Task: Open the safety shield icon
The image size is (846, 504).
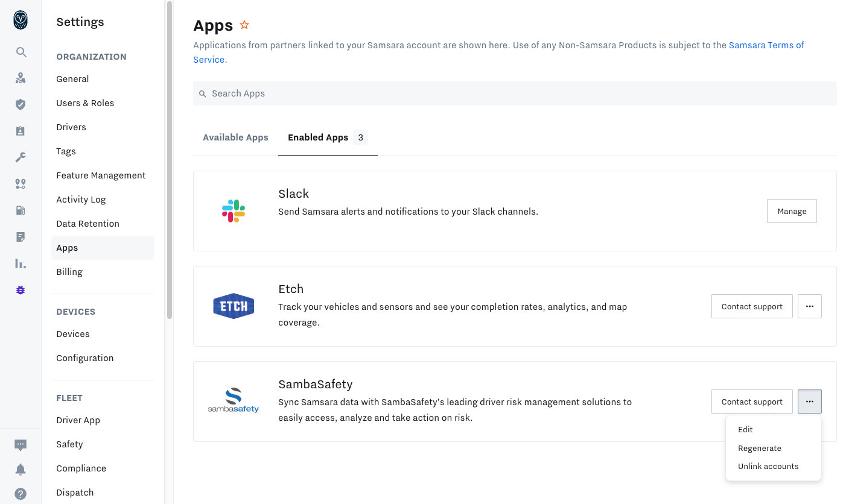Action: click(21, 104)
